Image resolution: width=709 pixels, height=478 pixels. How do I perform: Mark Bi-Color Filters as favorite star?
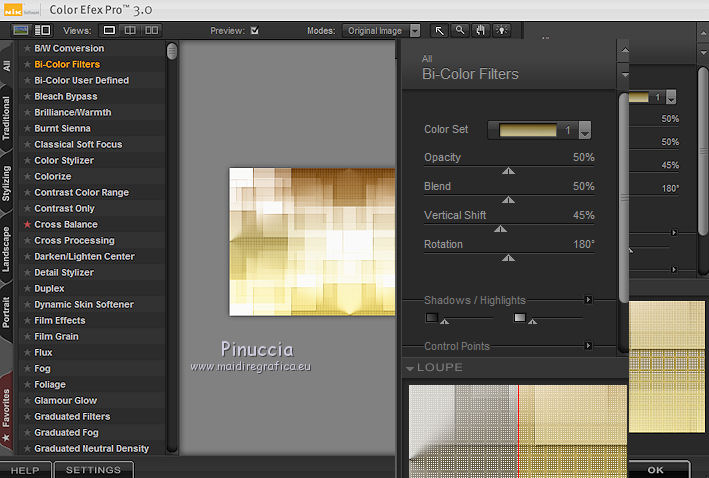click(28, 64)
